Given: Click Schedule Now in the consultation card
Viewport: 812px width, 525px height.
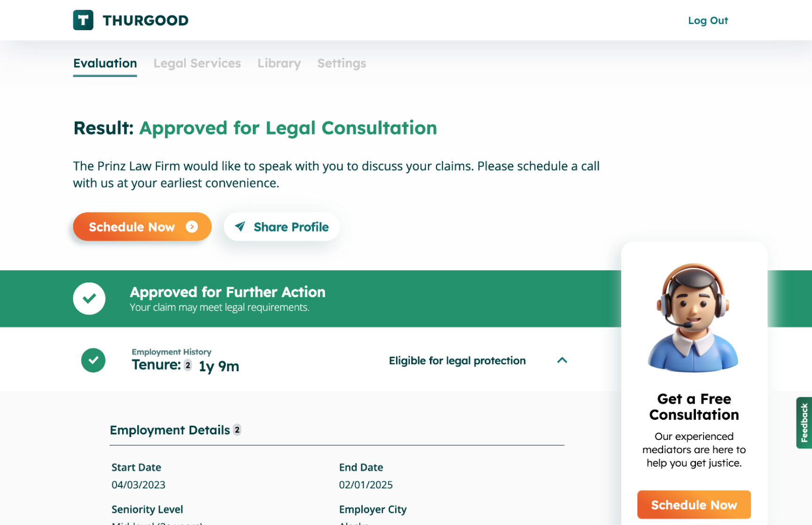Looking at the screenshot, I should (x=694, y=505).
